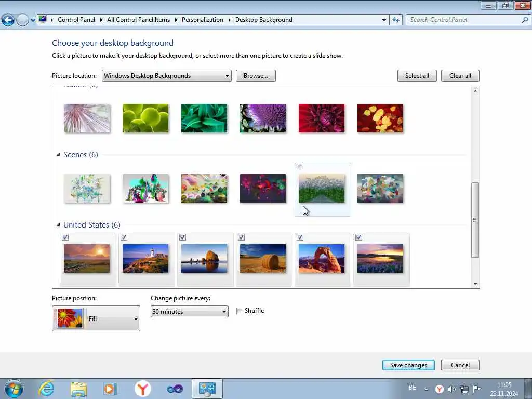The height and width of the screenshot is (399, 532).
Task: Click the Save changes button
Action: click(408, 365)
